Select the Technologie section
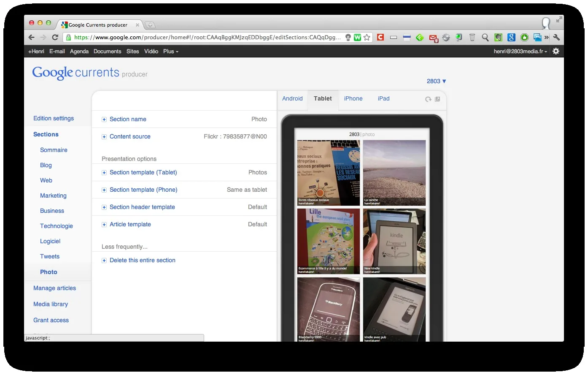This screenshot has width=588, height=375. (57, 226)
